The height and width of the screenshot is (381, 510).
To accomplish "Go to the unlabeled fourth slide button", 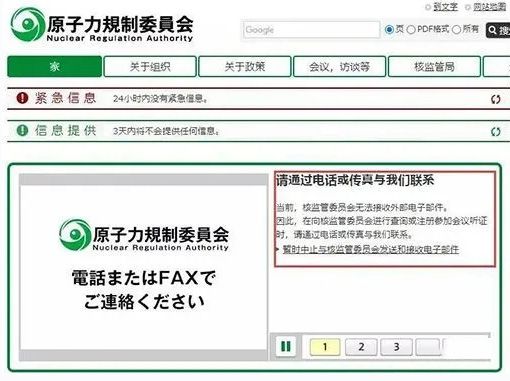I will (428, 347).
